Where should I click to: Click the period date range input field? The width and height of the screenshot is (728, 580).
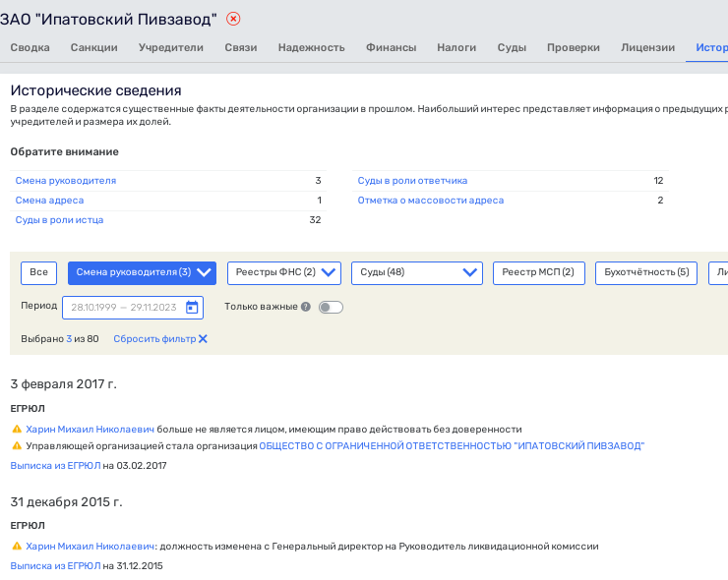[x=133, y=307]
